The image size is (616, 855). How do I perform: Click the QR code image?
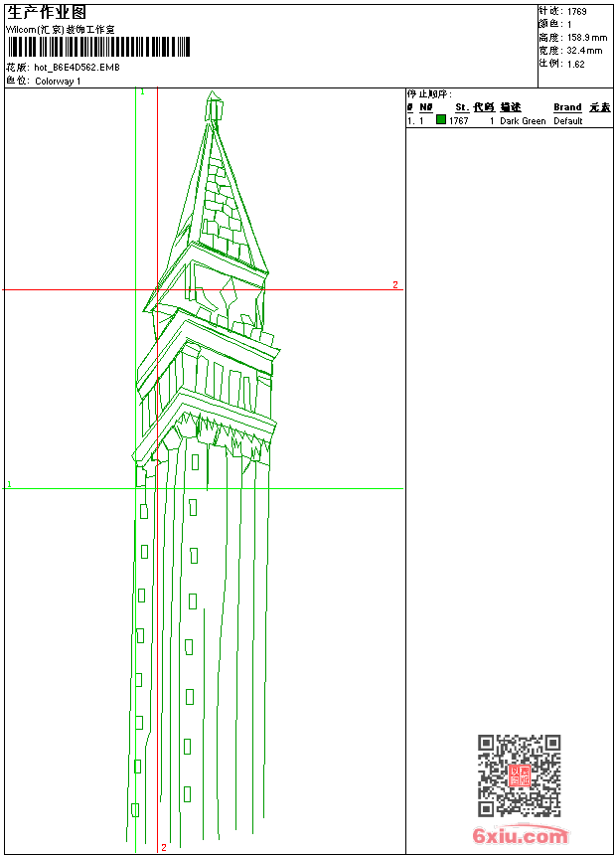coord(519,775)
